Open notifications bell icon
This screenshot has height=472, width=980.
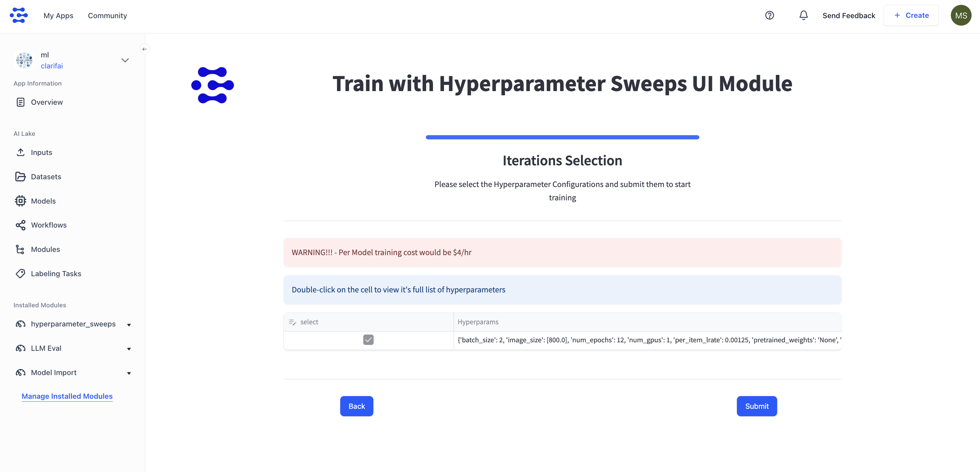point(803,16)
